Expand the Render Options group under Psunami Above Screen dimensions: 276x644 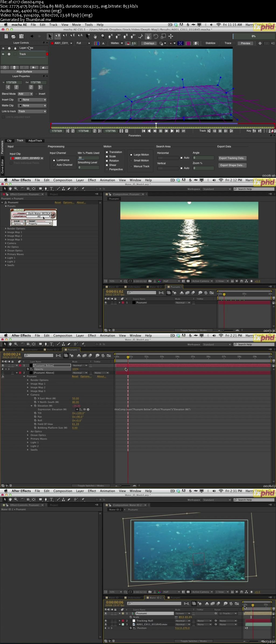(x=28, y=380)
